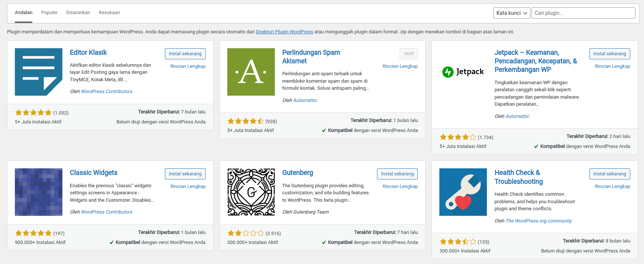Screen dimensions: 644x264
Task: Click Health Check 'Belum diuji' compatibility text
Action: click(586, 251)
